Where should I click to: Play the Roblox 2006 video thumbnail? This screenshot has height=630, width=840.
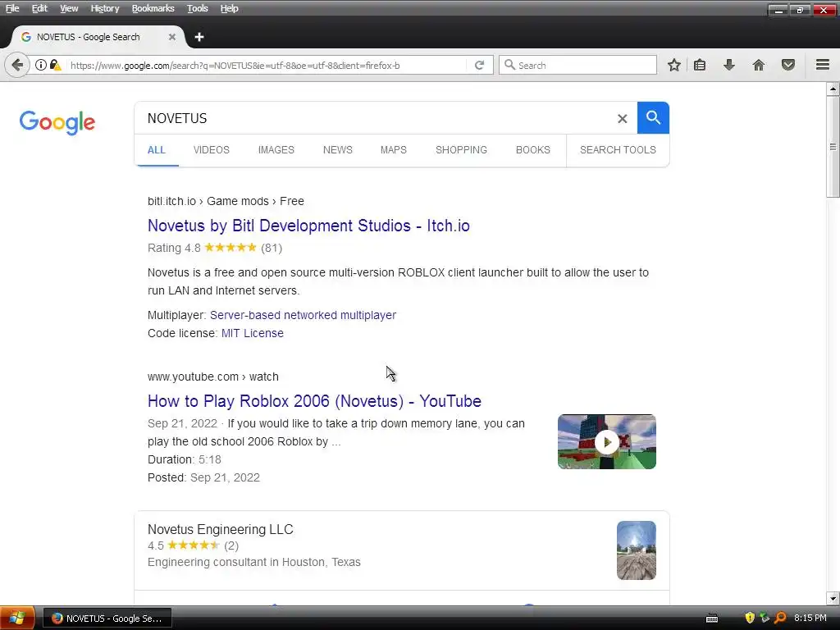[x=607, y=442]
